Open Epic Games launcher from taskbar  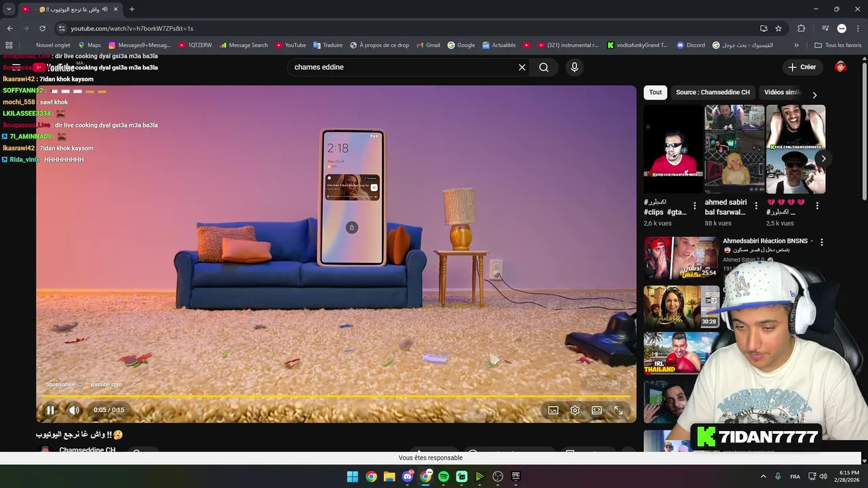click(x=516, y=476)
